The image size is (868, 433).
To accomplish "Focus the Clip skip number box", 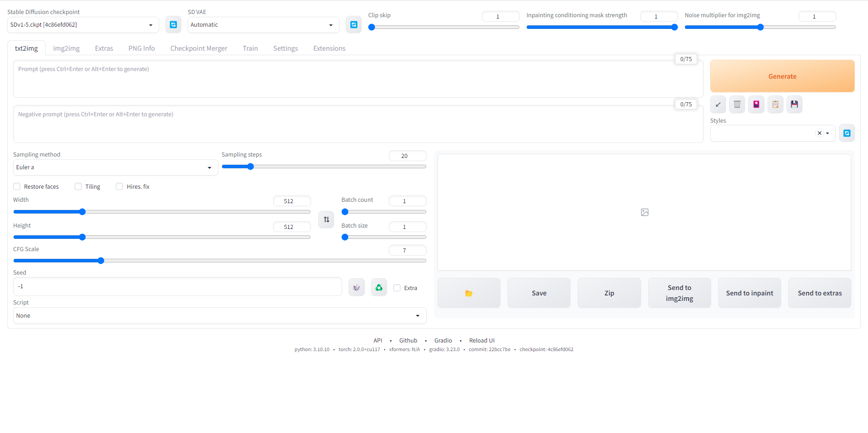I will [500, 16].
